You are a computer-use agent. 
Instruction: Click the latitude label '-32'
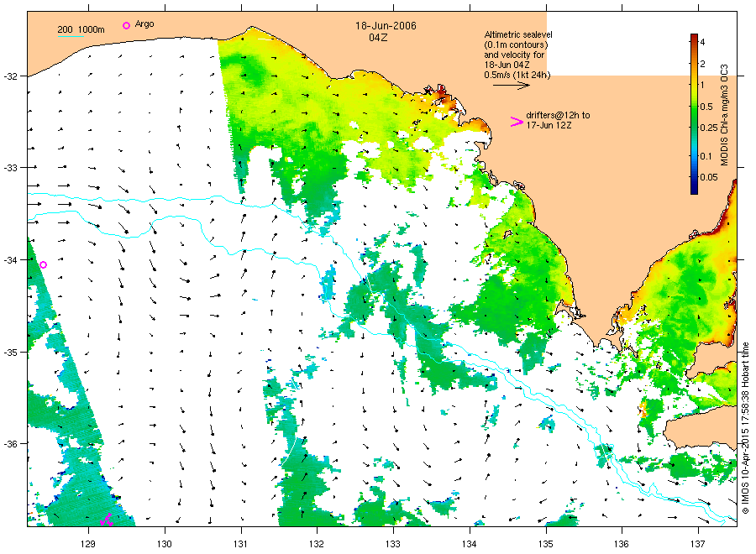(x=11, y=76)
